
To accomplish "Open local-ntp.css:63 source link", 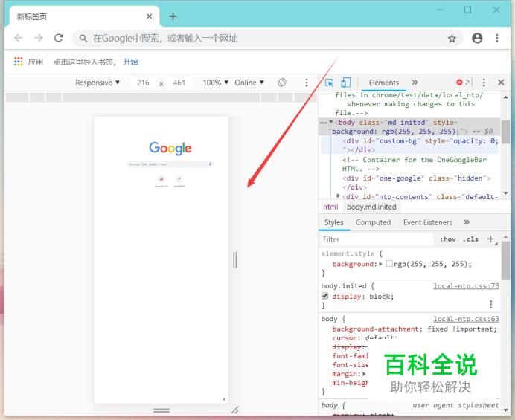I will (466, 319).
